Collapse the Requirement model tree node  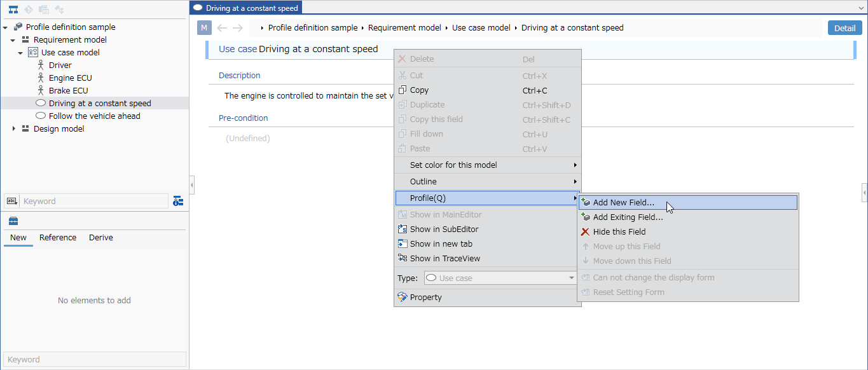coord(13,40)
